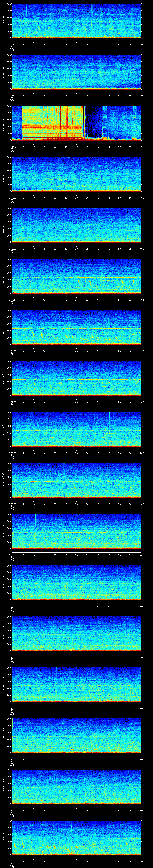Image resolution: width=153 pixels, height=868 pixels.
Task: Open the 0:15:00 spectrogram plot
Action: point(76,72)
